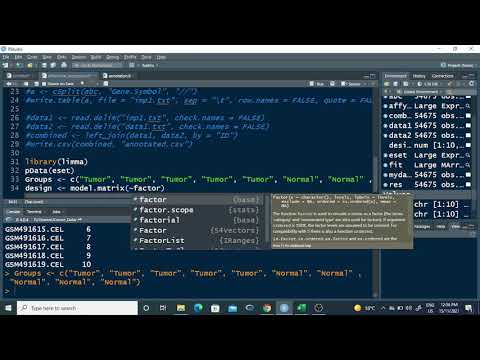
Task: Open the Session menu
Action: (79, 57)
